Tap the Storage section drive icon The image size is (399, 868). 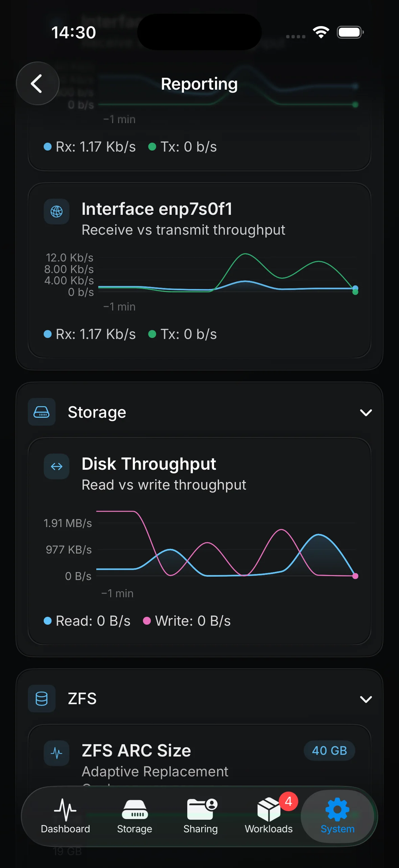click(42, 412)
